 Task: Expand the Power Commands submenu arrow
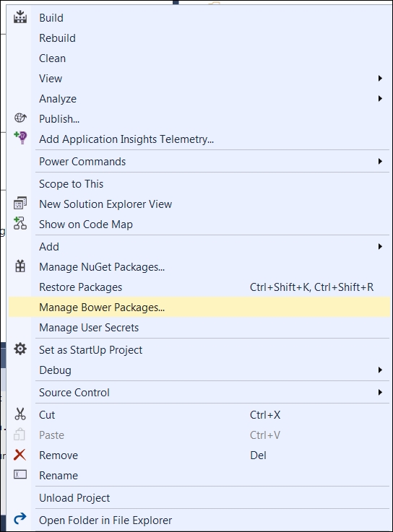click(x=380, y=161)
